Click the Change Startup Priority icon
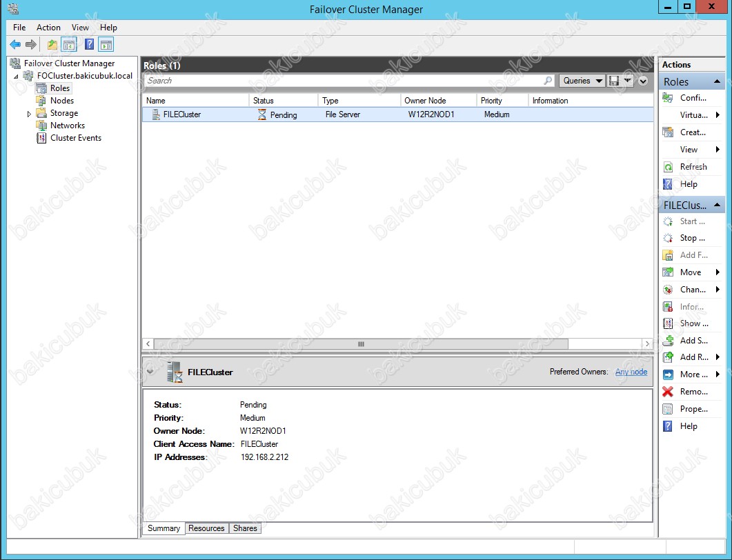The height and width of the screenshot is (560, 732). pyautogui.click(x=668, y=290)
